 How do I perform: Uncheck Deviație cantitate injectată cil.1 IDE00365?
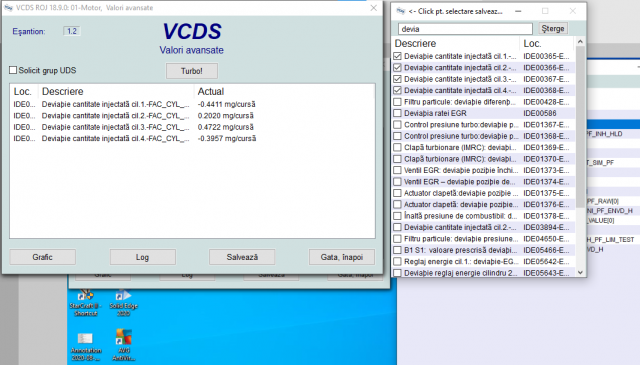point(397,56)
